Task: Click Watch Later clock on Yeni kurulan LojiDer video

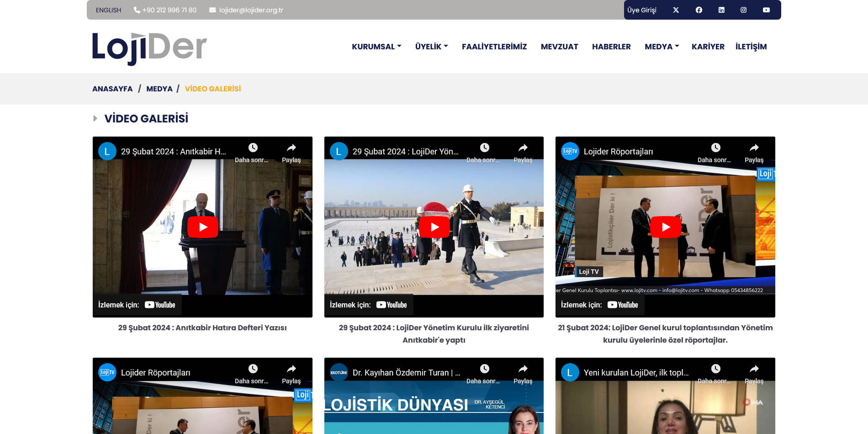Action: coord(715,369)
